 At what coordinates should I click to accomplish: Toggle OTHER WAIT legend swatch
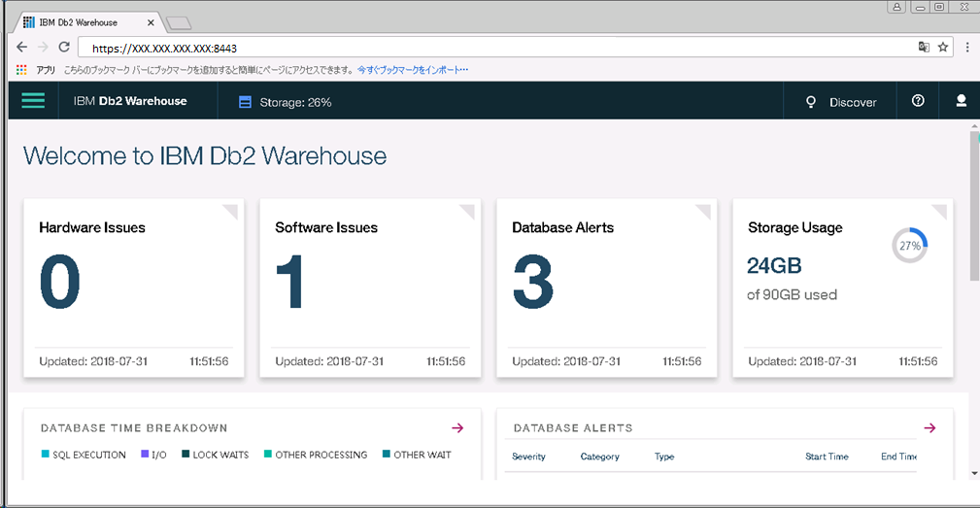[387, 455]
